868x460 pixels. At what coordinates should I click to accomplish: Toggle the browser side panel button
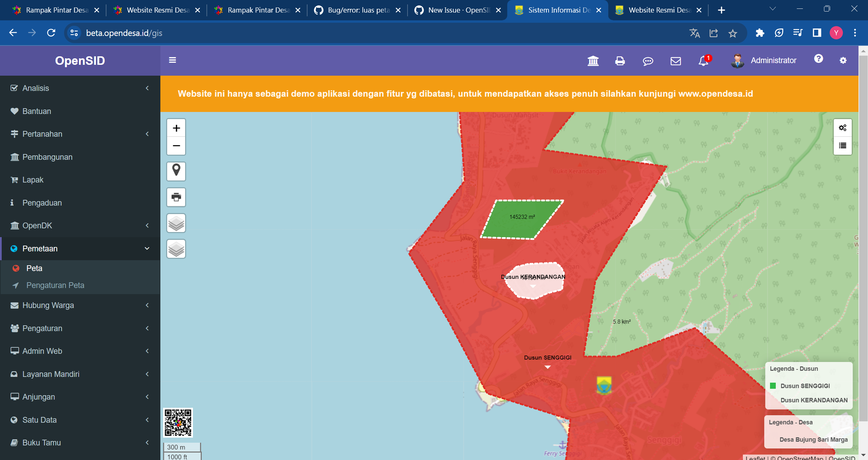(x=817, y=33)
